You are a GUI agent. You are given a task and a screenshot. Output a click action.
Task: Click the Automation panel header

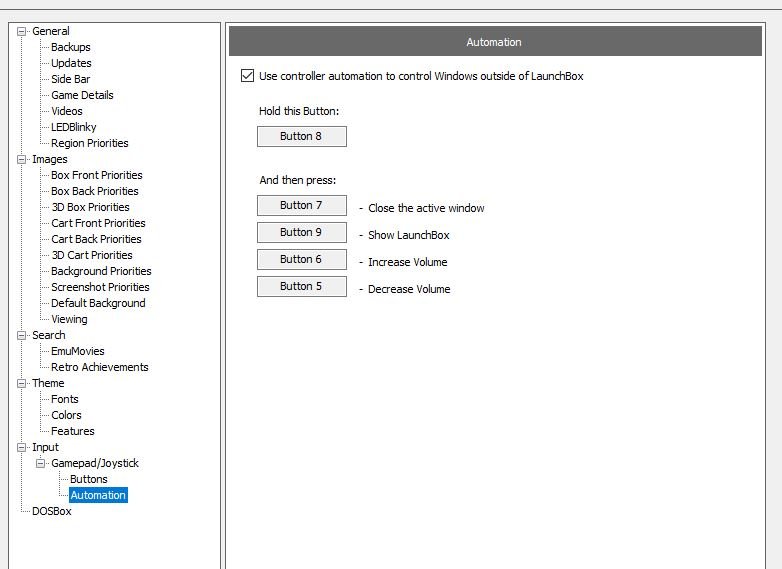pos(495,42)
